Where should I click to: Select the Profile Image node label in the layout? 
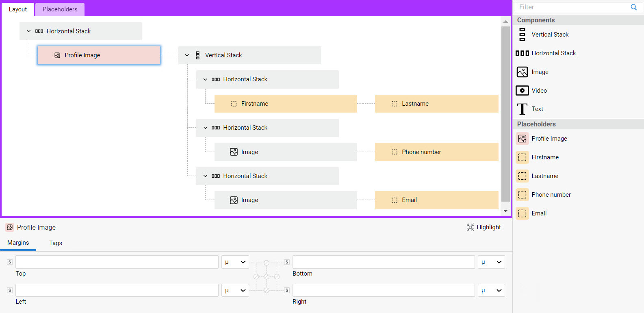point(82,55)
